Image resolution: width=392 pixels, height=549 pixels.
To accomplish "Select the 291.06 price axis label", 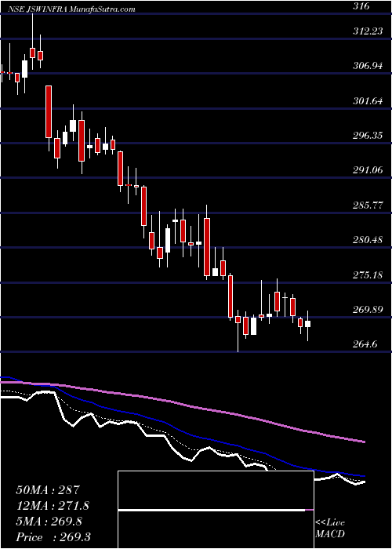I will pyautogui.click(x=368, y=170).
